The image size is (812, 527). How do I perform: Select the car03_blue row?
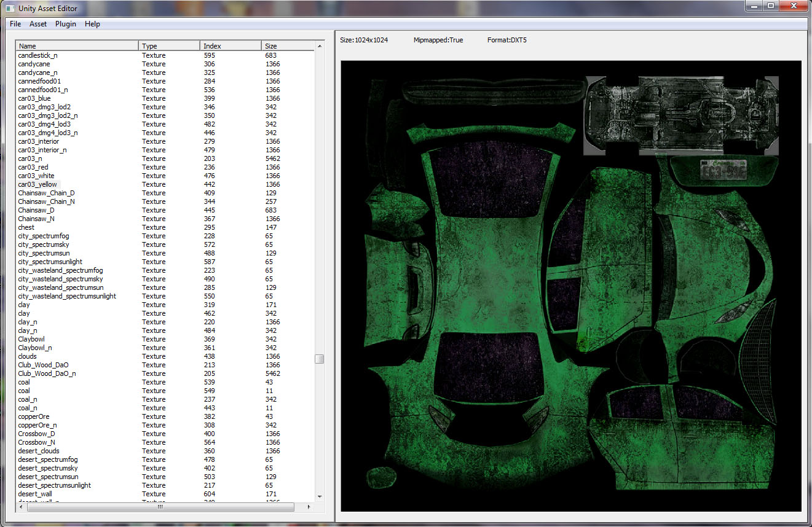pos(165,98)
